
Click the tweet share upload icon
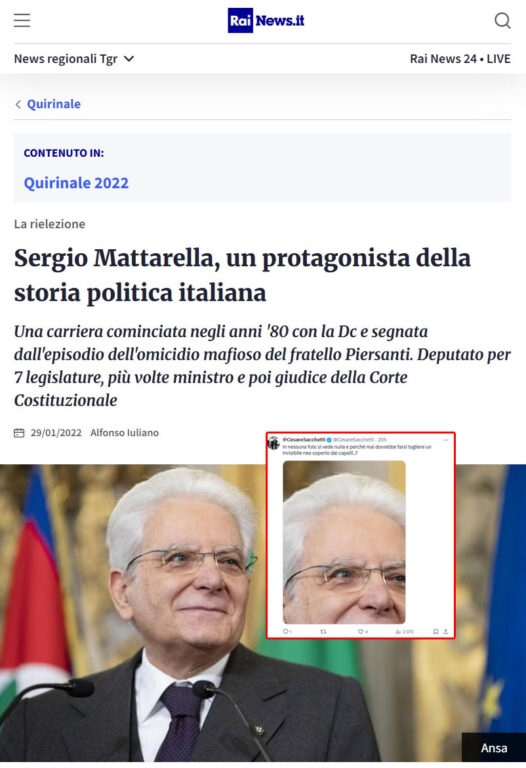446,631
